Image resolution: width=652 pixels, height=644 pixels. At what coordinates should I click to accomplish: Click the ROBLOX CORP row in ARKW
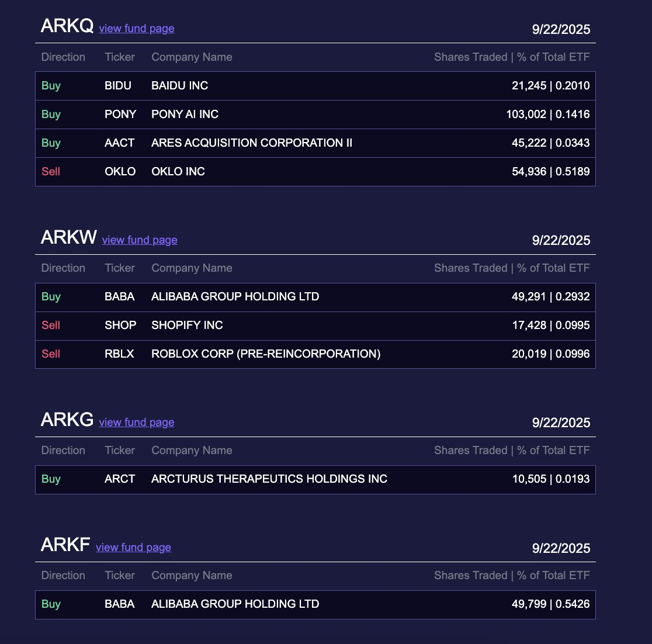265,354
